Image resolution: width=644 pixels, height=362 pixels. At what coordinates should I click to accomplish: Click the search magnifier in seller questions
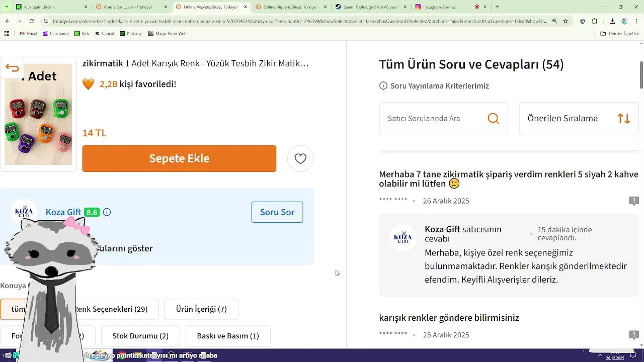pyautogui.click(x=493, y=119)
